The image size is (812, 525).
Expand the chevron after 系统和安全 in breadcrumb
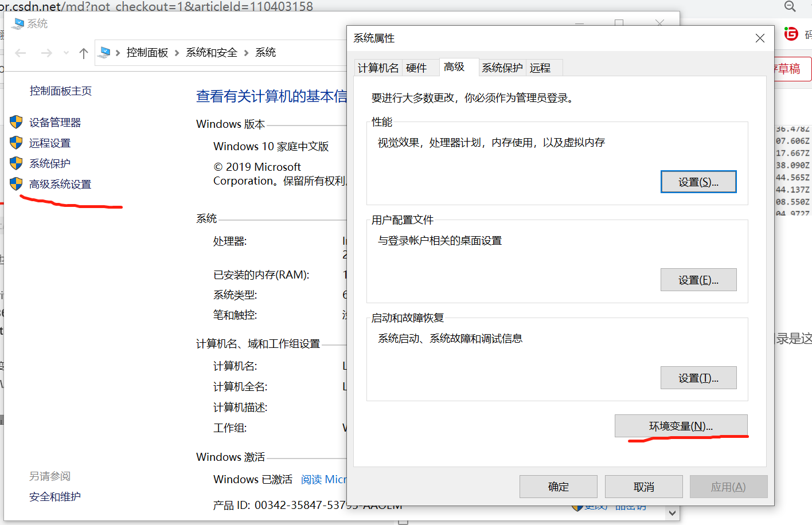pos(247,53)
